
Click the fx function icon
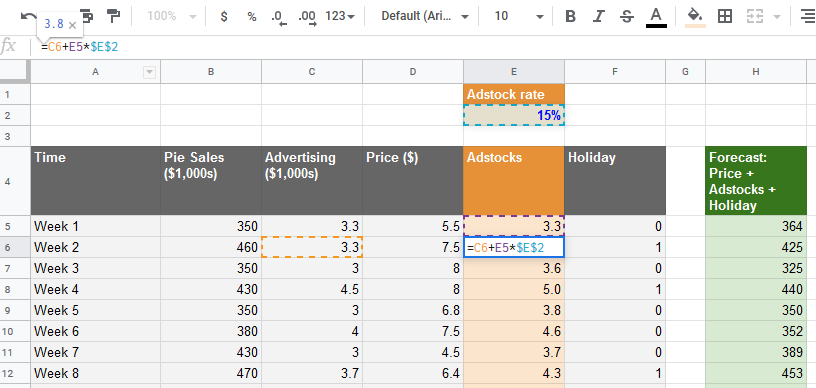click(x=8, y=47)
